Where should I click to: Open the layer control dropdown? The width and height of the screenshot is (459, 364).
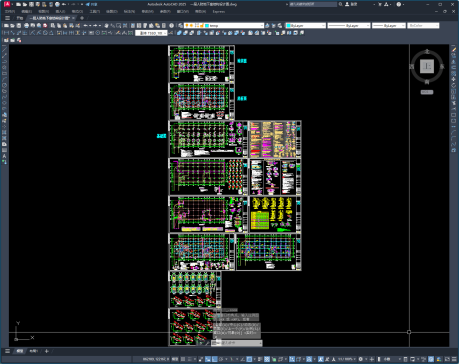(224, 25)
